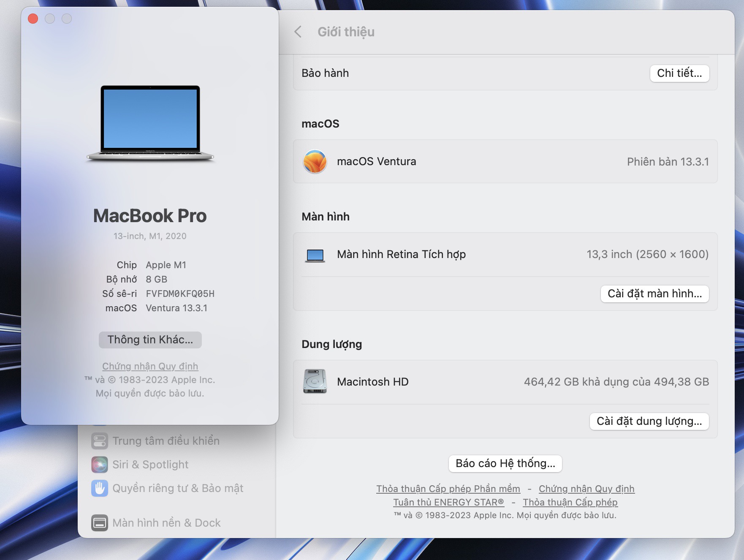Image resolution: width=744 pixels, height=560 pixels.
Task: Click the 8 GB memory value
Action: coord(156,279)
